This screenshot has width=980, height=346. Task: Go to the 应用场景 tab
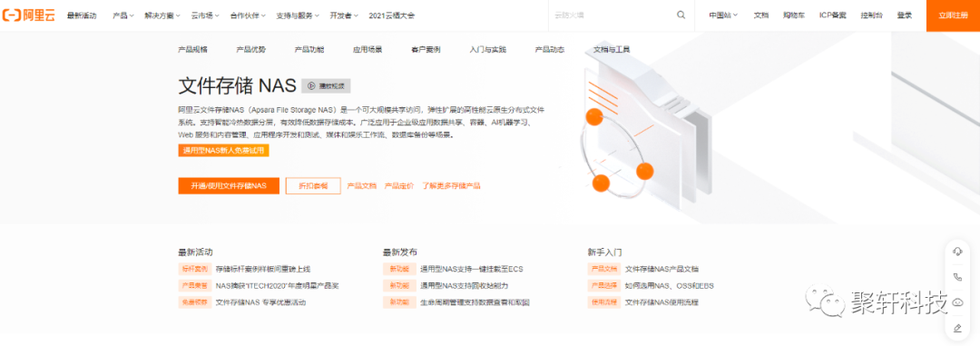(367, 49)
